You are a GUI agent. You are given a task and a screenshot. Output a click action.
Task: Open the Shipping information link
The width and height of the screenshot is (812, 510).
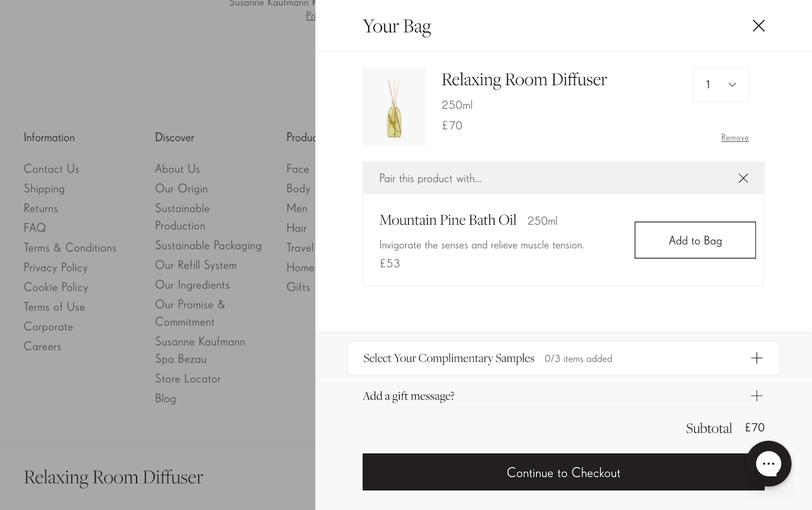click(x=44, y=189)
